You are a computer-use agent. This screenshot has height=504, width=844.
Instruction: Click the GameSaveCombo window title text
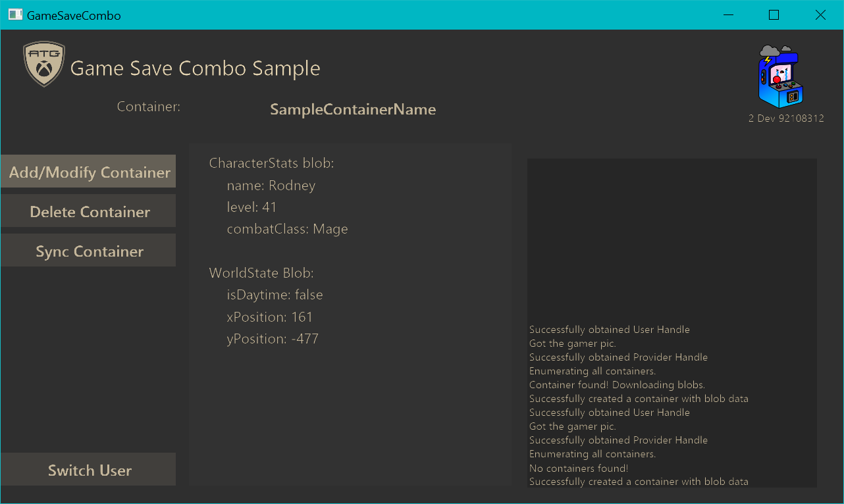[74, 15]
